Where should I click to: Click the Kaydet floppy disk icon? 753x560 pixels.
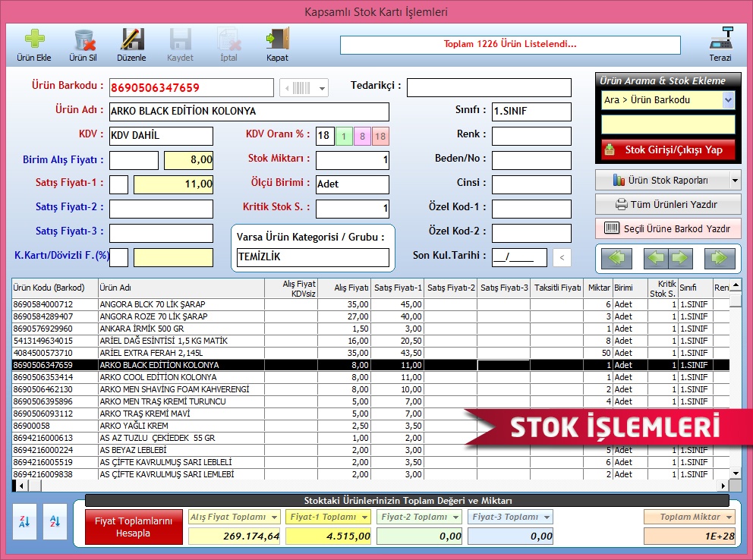click(x=180, y=39)
